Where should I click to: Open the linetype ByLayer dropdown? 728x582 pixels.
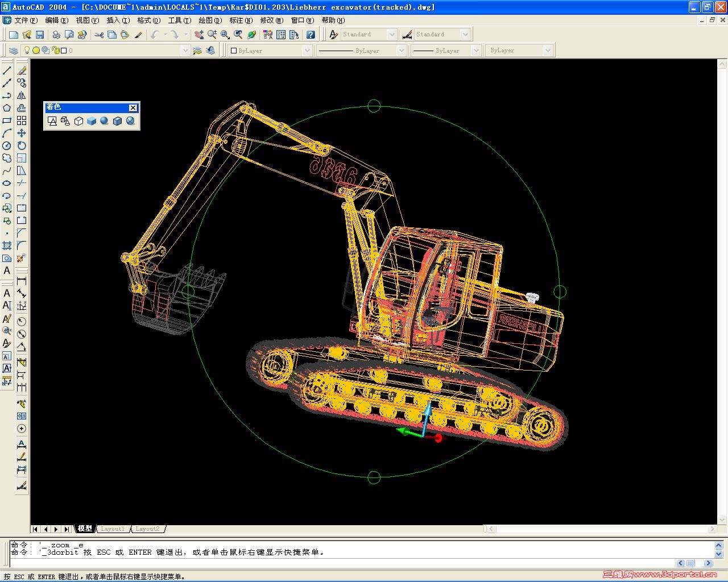tap(401, 51)
